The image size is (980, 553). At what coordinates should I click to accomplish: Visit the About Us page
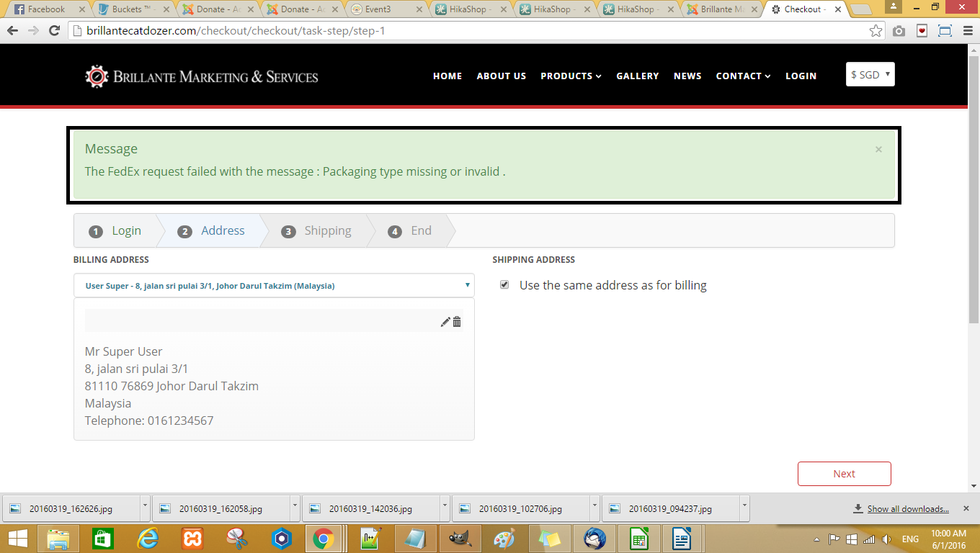click(x=502, y=76)
